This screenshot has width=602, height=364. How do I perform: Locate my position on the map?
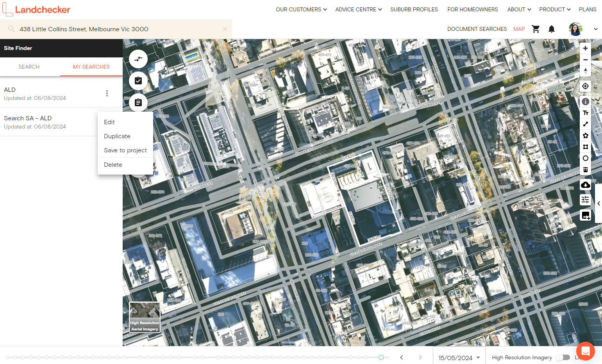click(585, 86)
